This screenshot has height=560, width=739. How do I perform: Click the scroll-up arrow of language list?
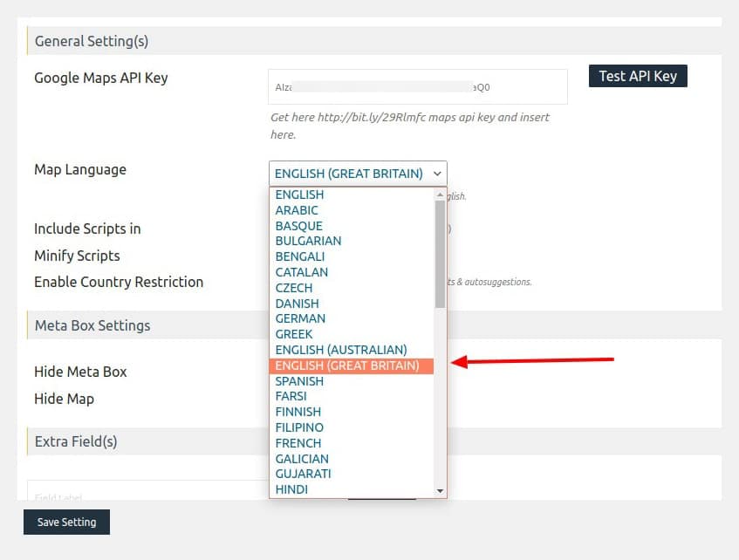pos(441,194)
